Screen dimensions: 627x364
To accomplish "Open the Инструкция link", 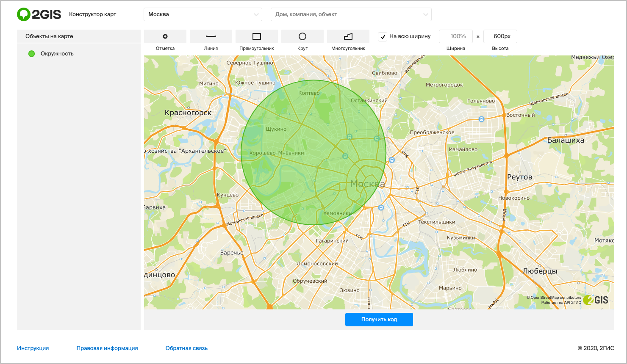I will [x=33, y=348].
